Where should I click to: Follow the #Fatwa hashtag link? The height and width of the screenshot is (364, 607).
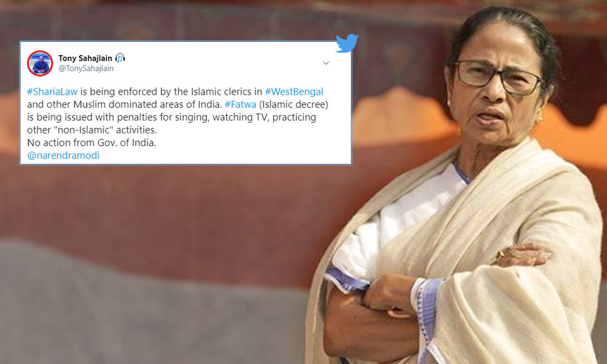pyautogui.click(x=240, y=104)
